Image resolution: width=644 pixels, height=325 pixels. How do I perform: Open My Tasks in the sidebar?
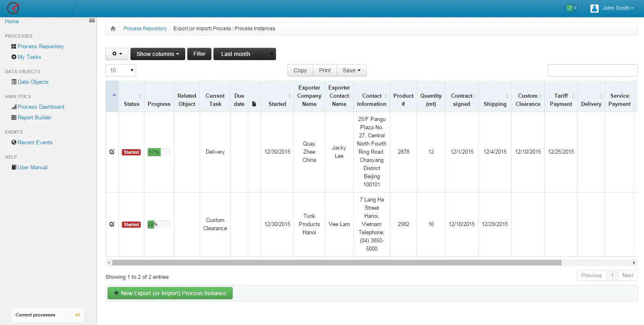(29, 57)
